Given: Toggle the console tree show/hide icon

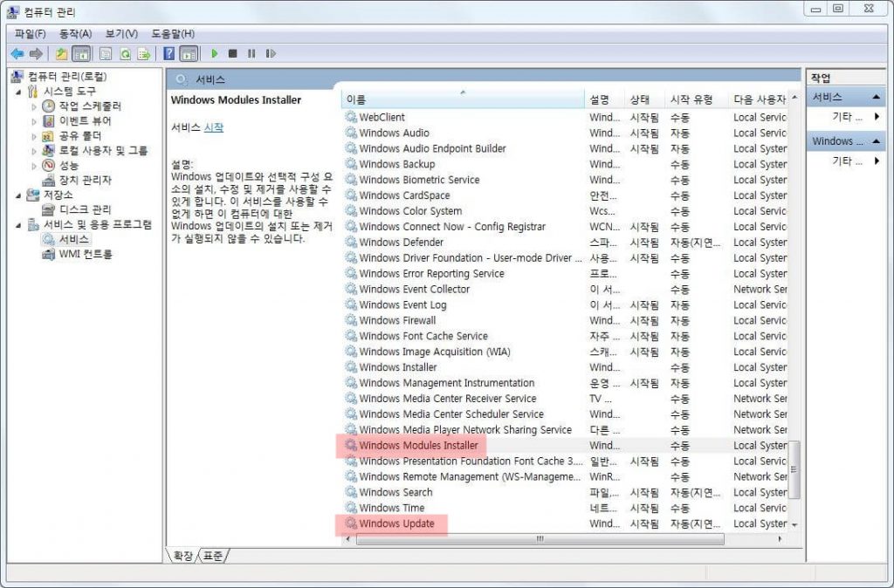Looking at the screenshot, I should [x=81, y=53].
